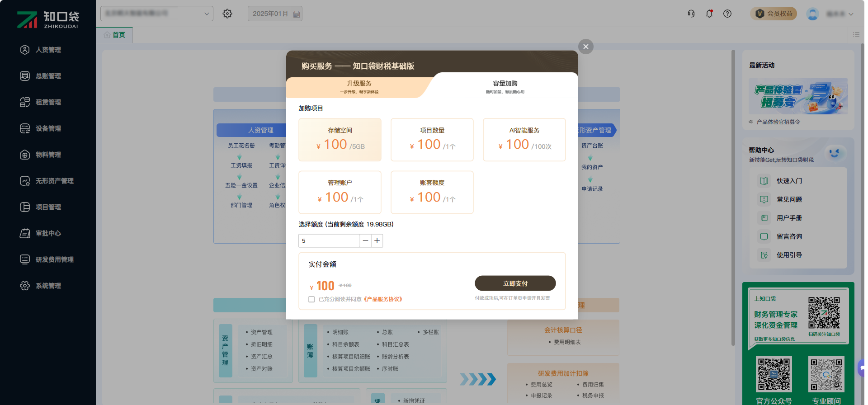868x405 pixels.
Task: Open 常见问题 in the help center
Action: [x=789, y=199]
